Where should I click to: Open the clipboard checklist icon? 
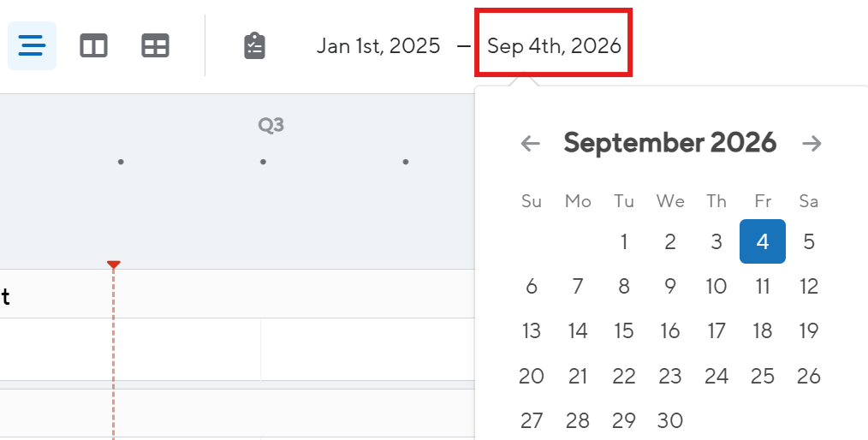254,45
